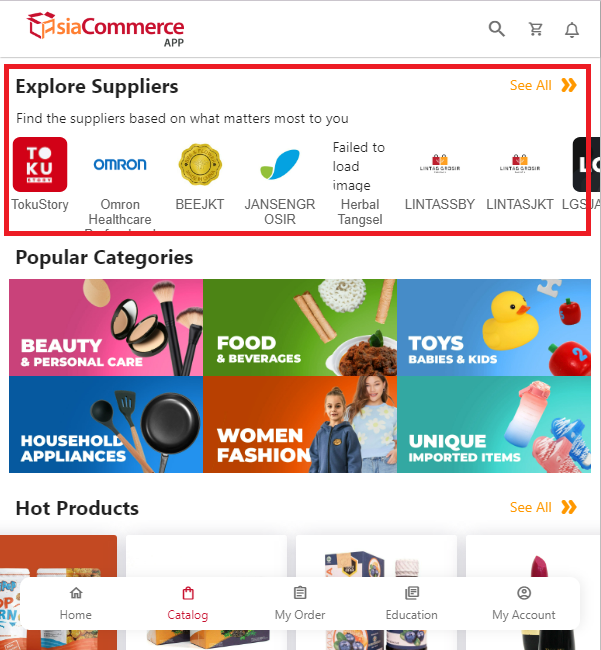Image resolution: width=601 pixels, height=650 pixels.
Task: Open the Food & Beverages category banner
Action: (x=300, y=327)
